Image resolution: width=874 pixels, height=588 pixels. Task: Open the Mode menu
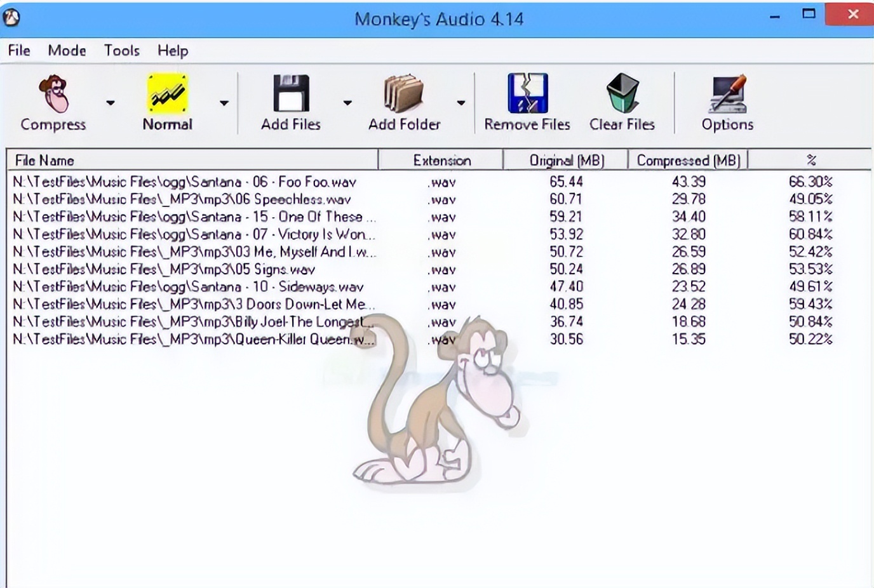(67, 51)
